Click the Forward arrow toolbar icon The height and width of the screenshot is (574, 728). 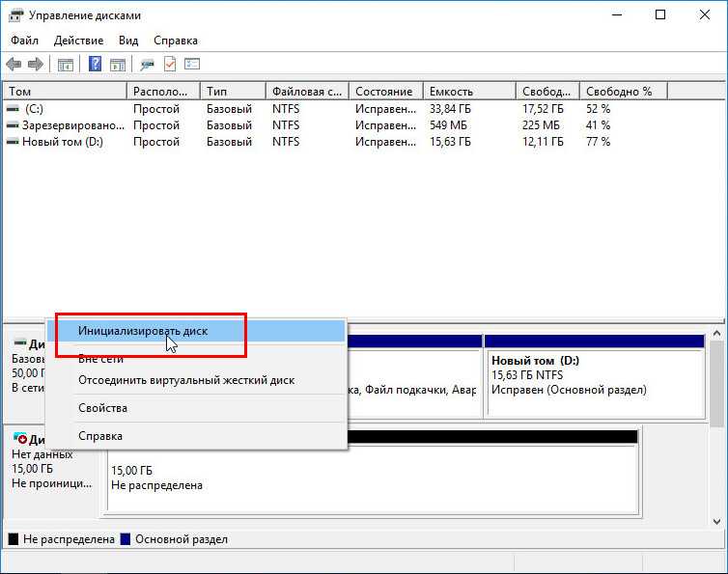click(x=36, y=64)
